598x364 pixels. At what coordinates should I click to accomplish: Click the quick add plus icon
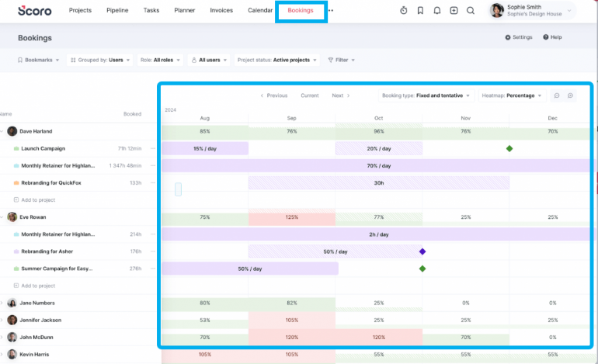pyautogui.click(x=454, y=11)
